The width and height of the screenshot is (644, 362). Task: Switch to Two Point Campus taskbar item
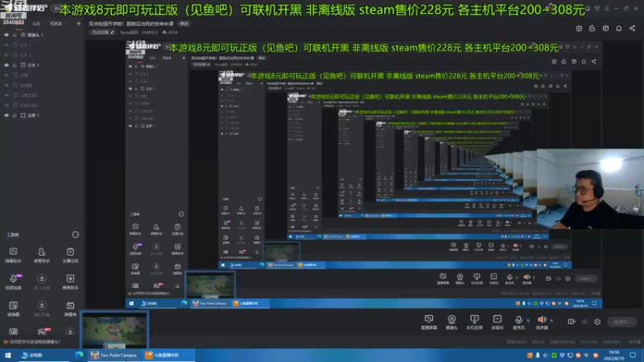(x=114, y=355)
